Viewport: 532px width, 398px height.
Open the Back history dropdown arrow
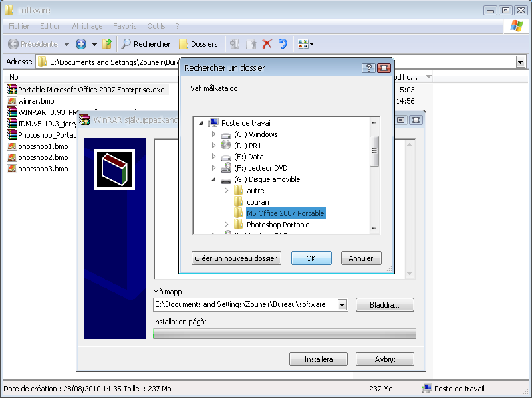pyautogui.click(x=67, y=44)
